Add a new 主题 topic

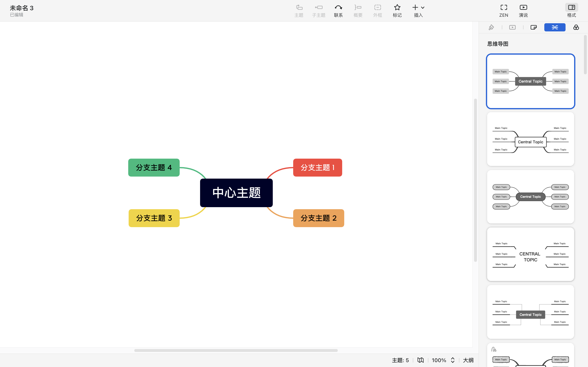(x=299, y=10)
